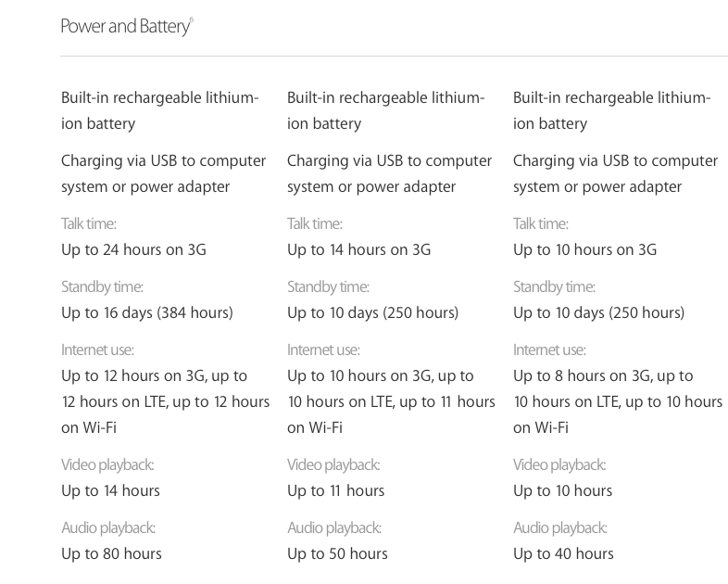
Task: Click the first column 'Video playback:' label
Action: (x=107, y=464)
